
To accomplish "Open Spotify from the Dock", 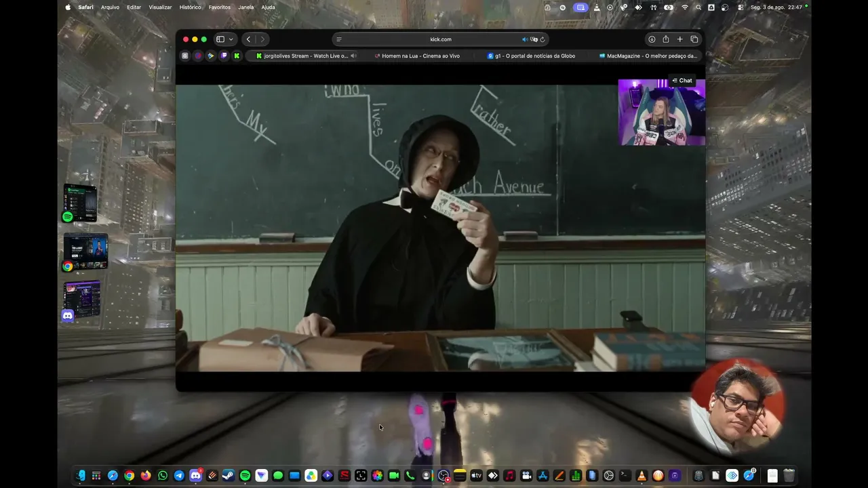I will coord(245,476).
